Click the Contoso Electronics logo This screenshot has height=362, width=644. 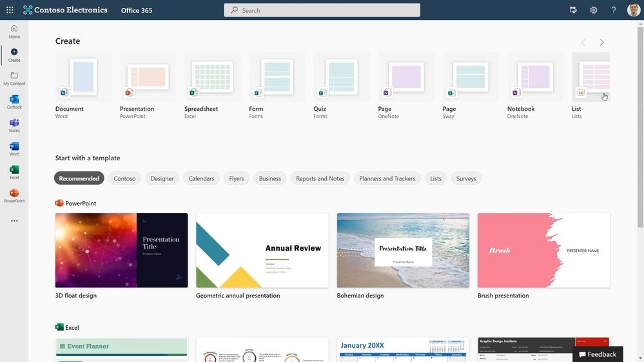tap(65, 10)
